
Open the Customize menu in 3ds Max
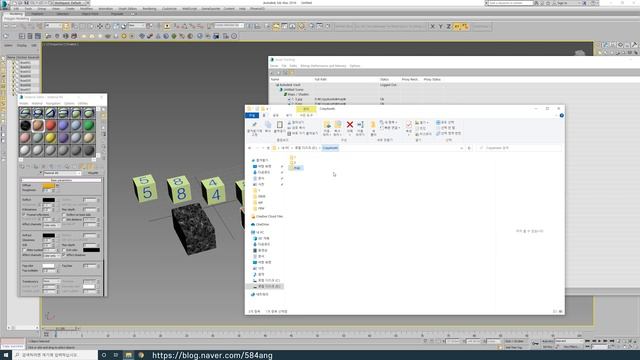(x=169, y=9)
